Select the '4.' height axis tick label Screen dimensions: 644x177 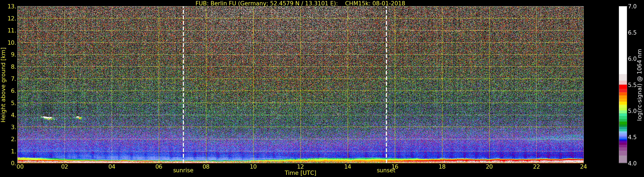[x=13, y=115]
